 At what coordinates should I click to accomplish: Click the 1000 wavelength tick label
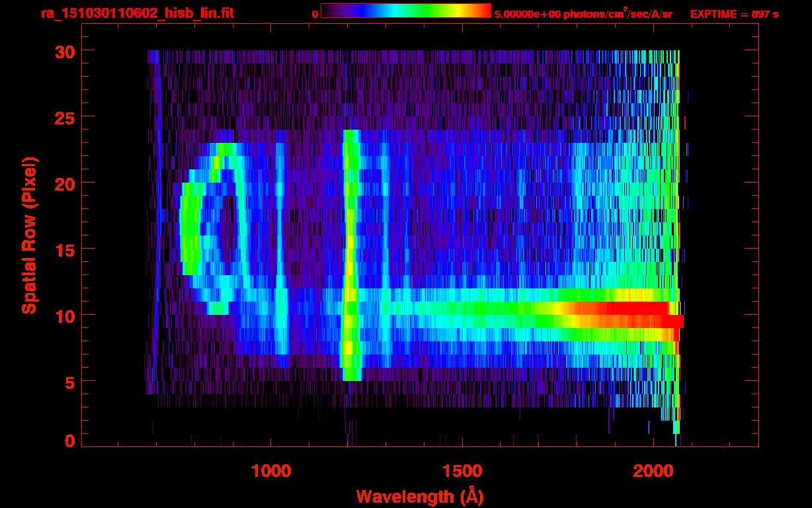271,470
